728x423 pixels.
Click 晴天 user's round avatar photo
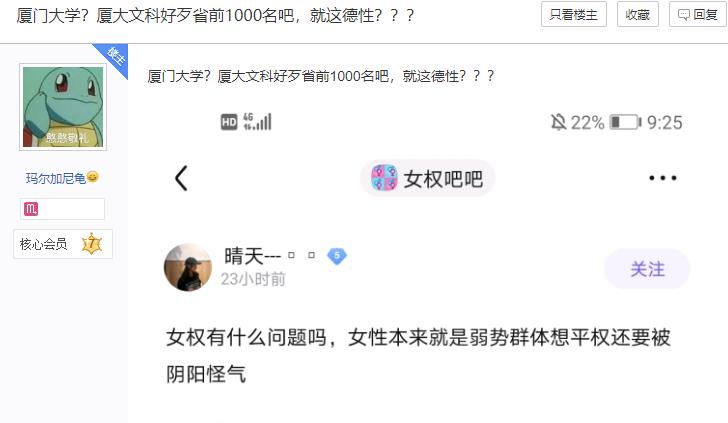188,267
